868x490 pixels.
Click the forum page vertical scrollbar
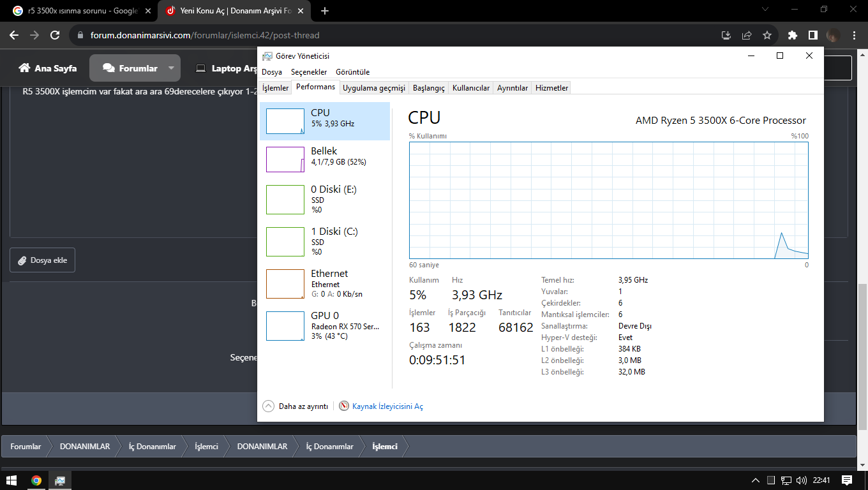863,357
